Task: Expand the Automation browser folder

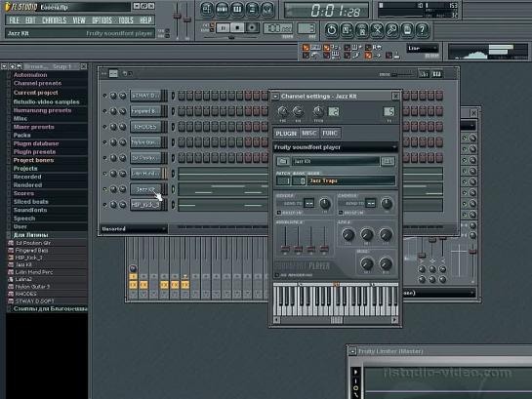Action: click(x=30, y=75)
